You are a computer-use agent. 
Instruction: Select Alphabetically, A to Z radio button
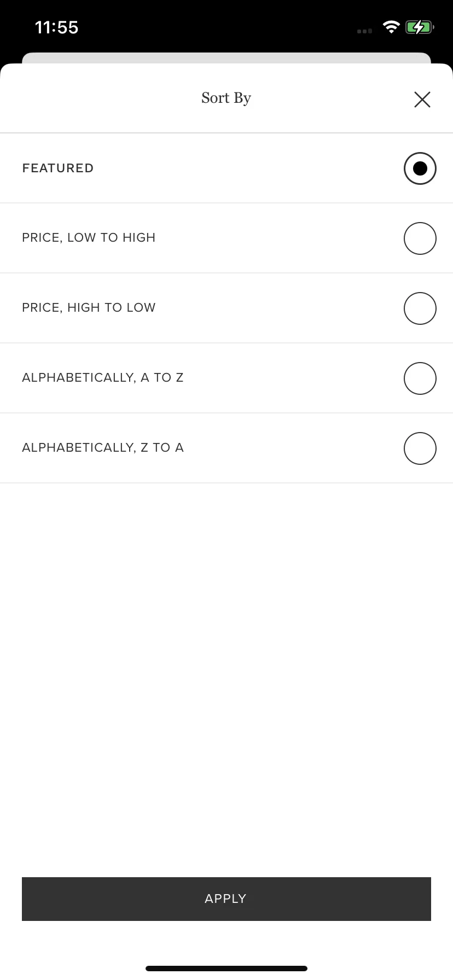point(420,378)
